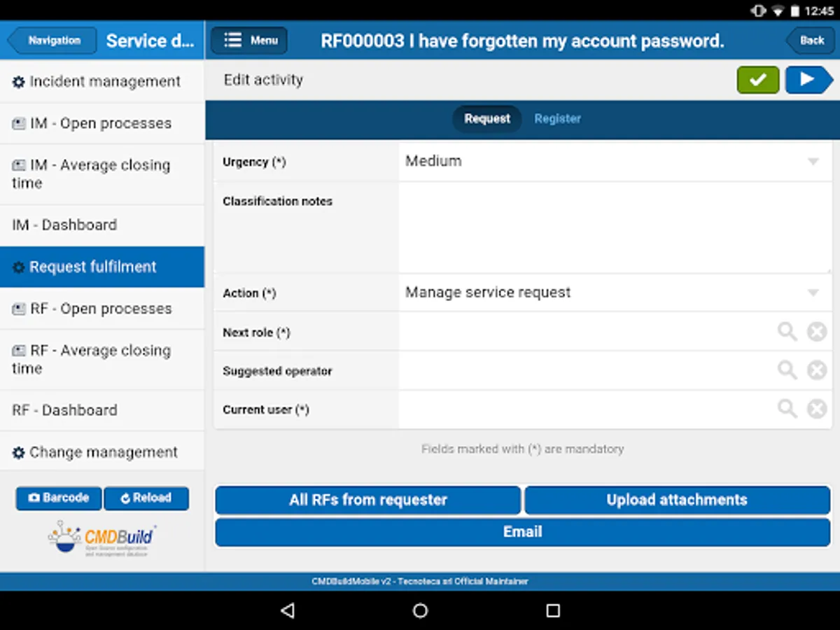840x630 pixels.
Task: Switch to the Register tab
Action: tap(558, 119)
